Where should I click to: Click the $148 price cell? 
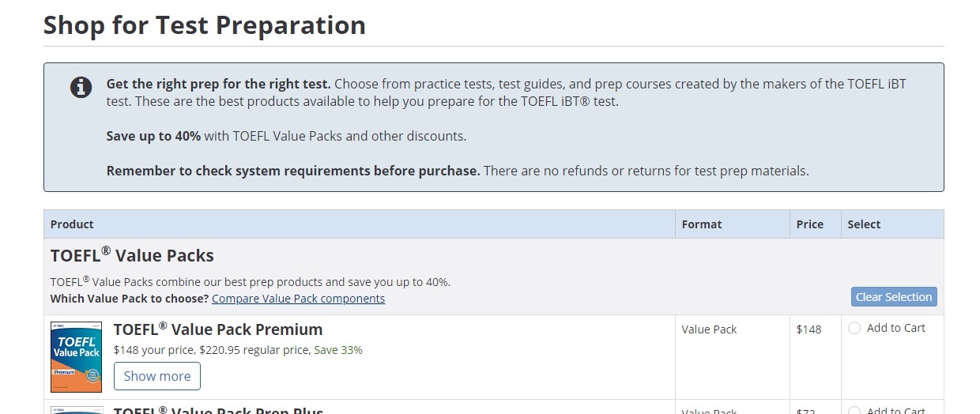(x=808, y=329)
